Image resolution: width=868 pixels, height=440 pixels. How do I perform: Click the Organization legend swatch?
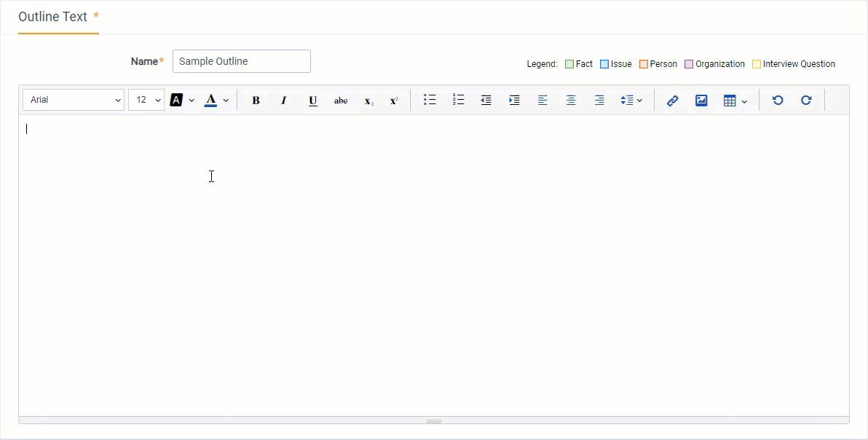click(x=689, y=64)
